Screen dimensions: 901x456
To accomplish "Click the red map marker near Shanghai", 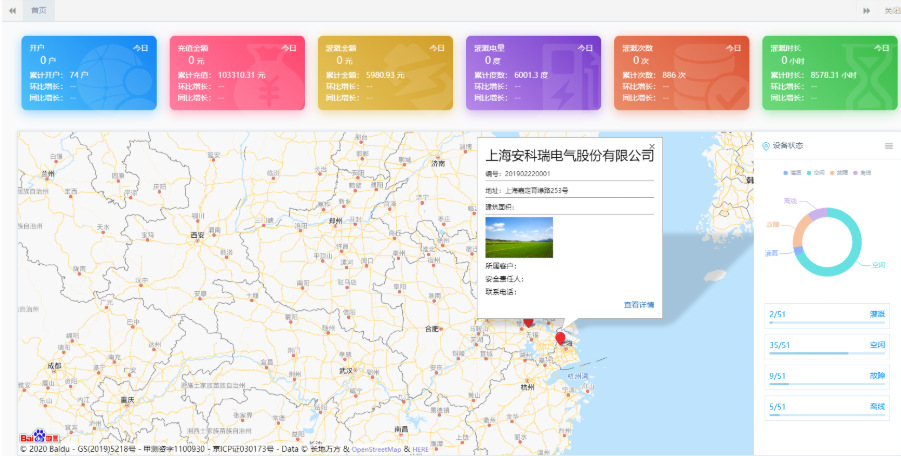I will [x=560, y=338].
